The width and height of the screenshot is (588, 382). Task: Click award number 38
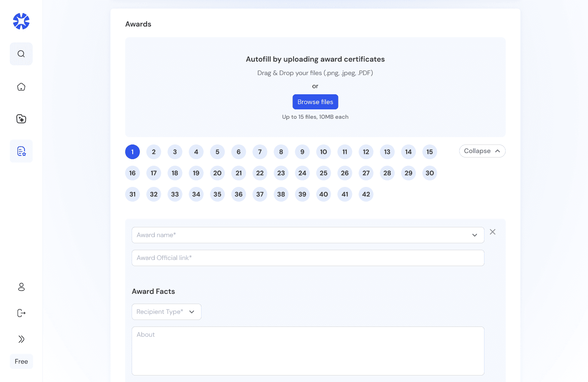281,194
